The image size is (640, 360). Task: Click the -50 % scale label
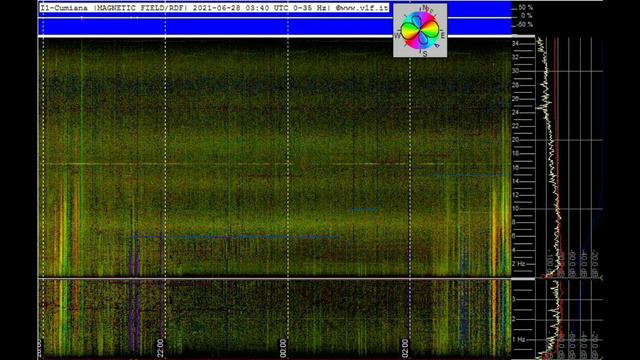[525, 24]
